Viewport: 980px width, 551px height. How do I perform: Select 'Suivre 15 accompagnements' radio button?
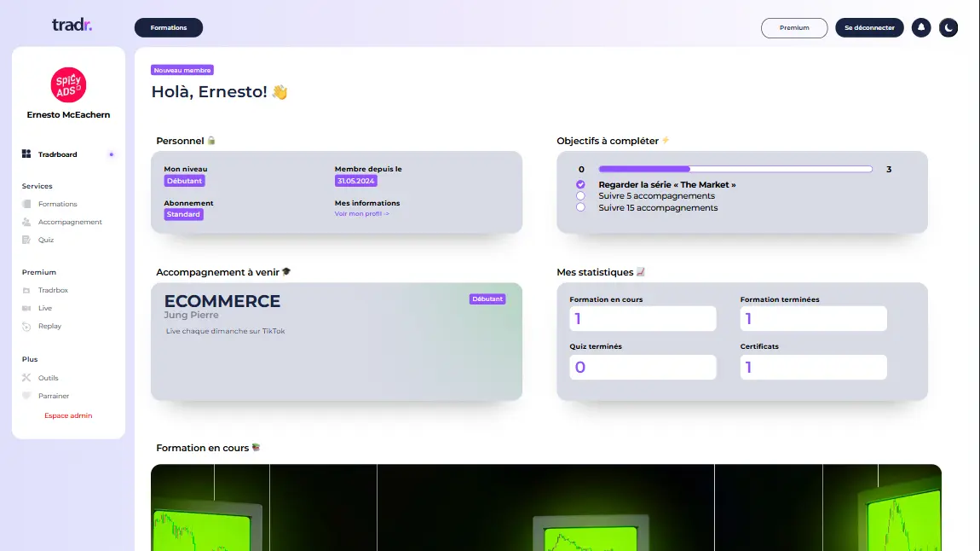581,207
